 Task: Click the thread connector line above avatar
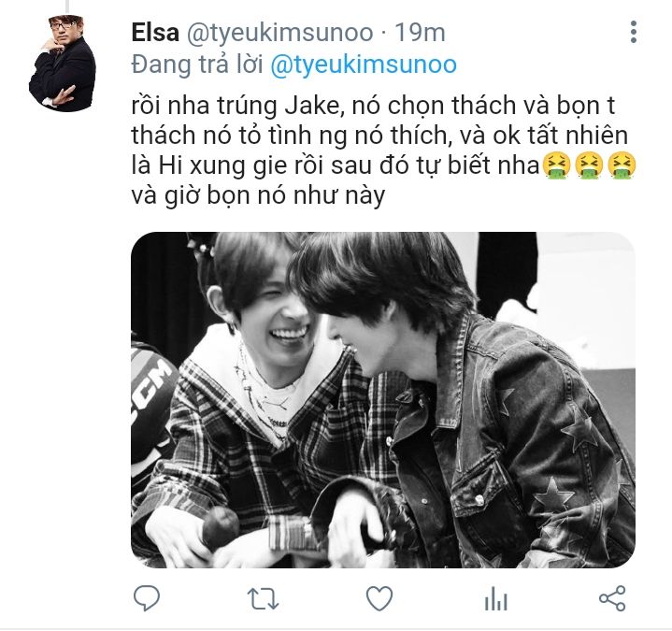(67, 6)
